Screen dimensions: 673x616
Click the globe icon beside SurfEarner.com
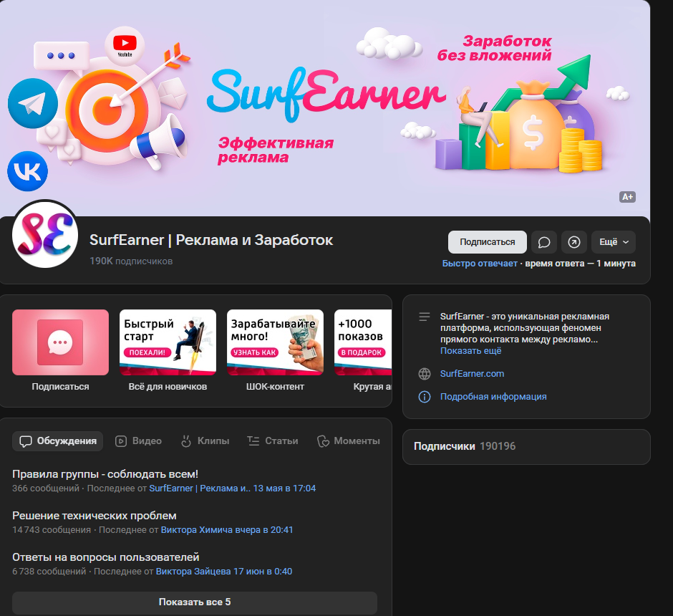[x=425, y=374]
